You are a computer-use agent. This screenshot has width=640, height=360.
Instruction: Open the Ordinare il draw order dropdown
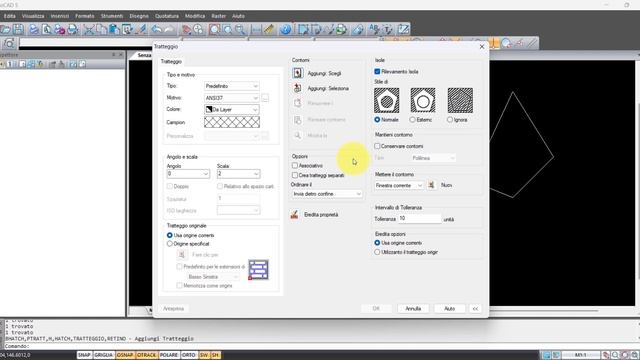pos(327,194)
